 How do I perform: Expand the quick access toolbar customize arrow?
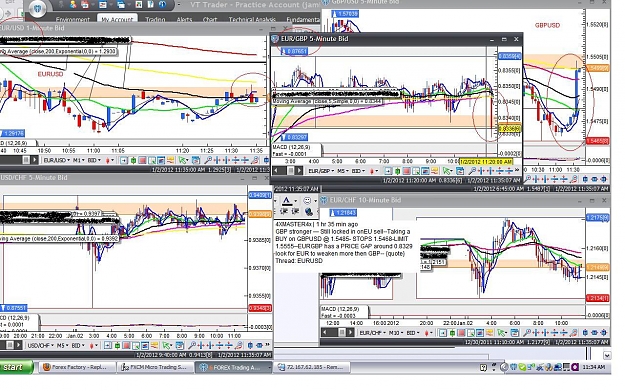tap(178, 4)
